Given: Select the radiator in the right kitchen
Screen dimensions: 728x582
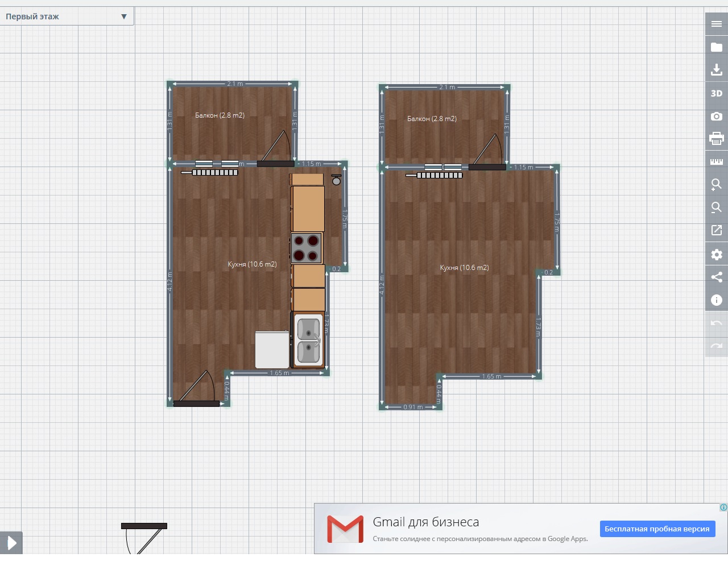Looking at the screenshot, I should [x=435, y=176].
